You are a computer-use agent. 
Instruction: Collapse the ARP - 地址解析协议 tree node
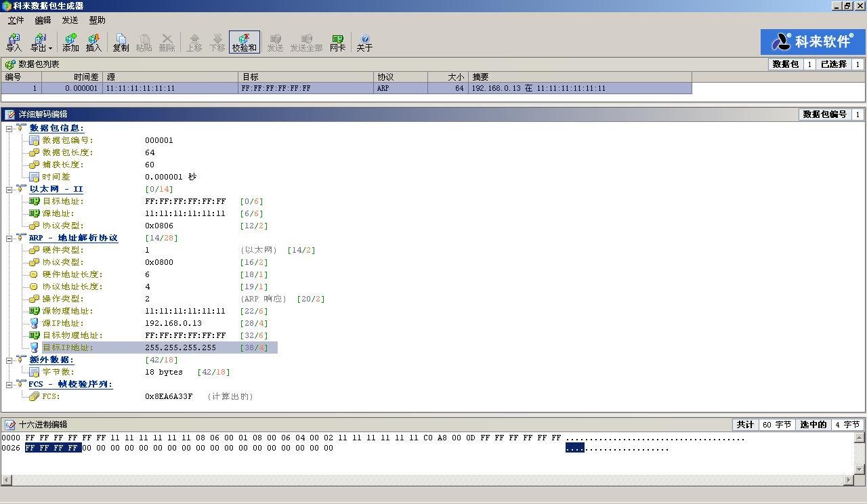tap(9, 238)
